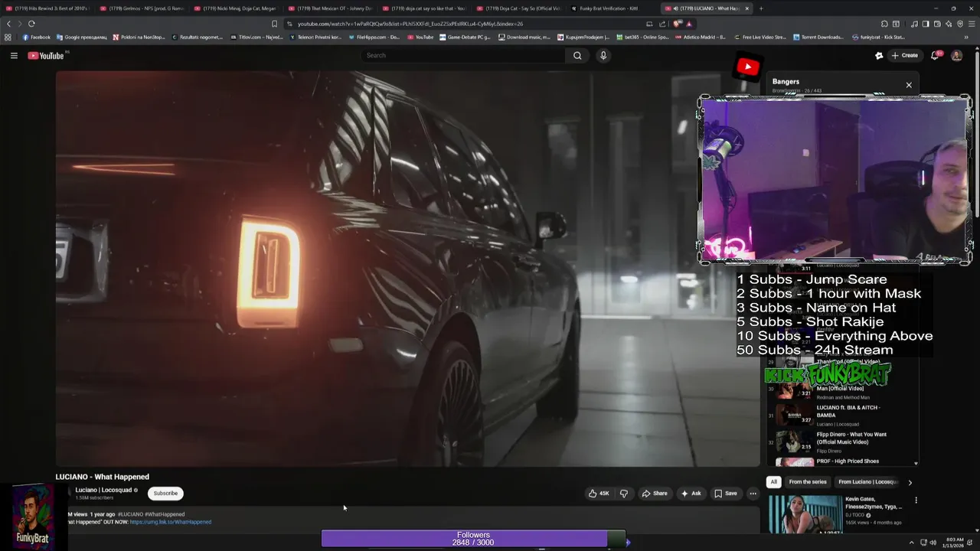Open YouTube notifications bell

[x=935, y=55]
